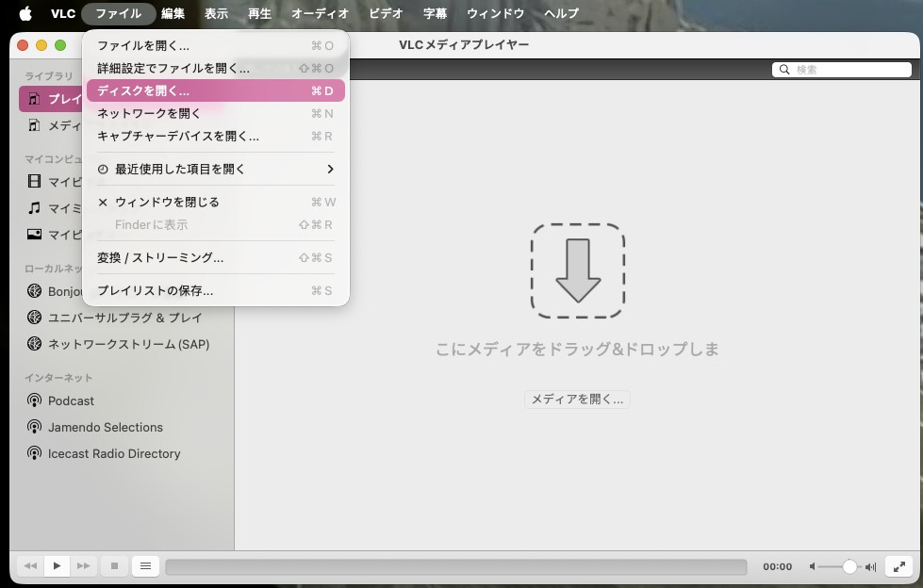Open the ヘルプ menu
The width and height of the screenshot is (923, 588).
tap(561, 13)
